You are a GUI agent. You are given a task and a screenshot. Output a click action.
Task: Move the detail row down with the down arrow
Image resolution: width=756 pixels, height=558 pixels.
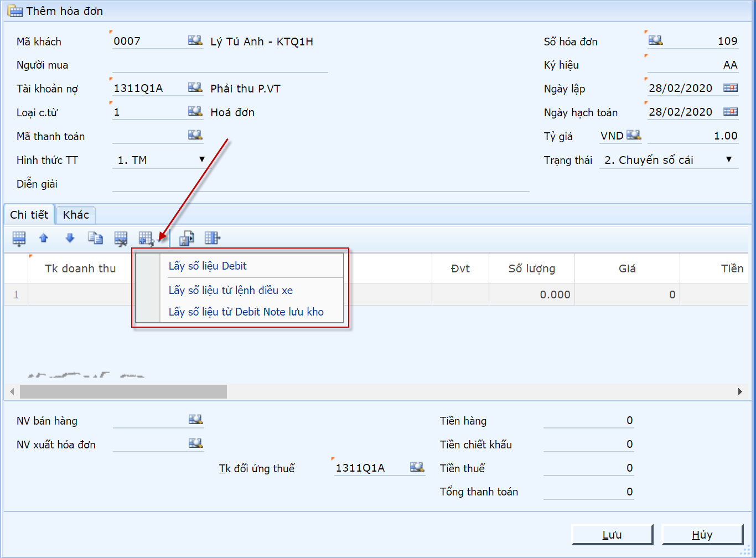(x=70, y=238)
